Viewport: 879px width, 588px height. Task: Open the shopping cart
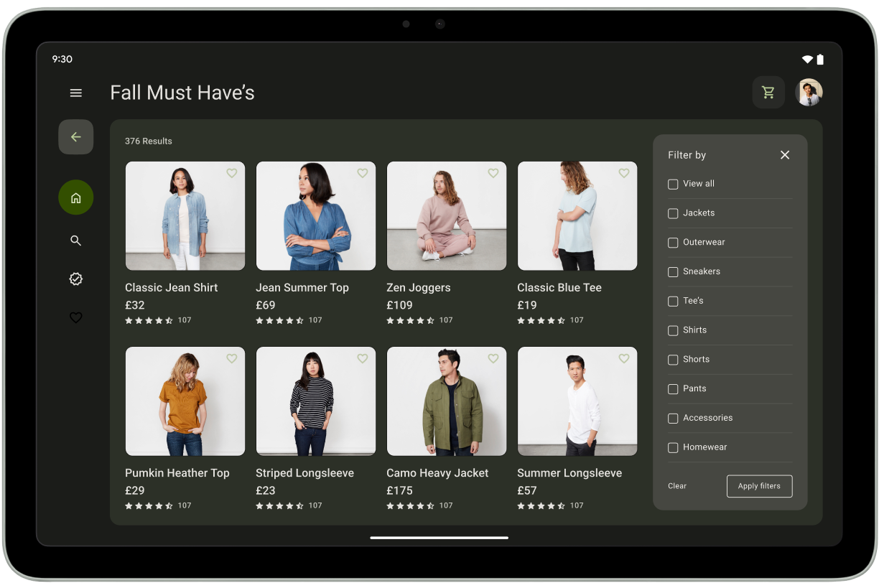(768, 93)
